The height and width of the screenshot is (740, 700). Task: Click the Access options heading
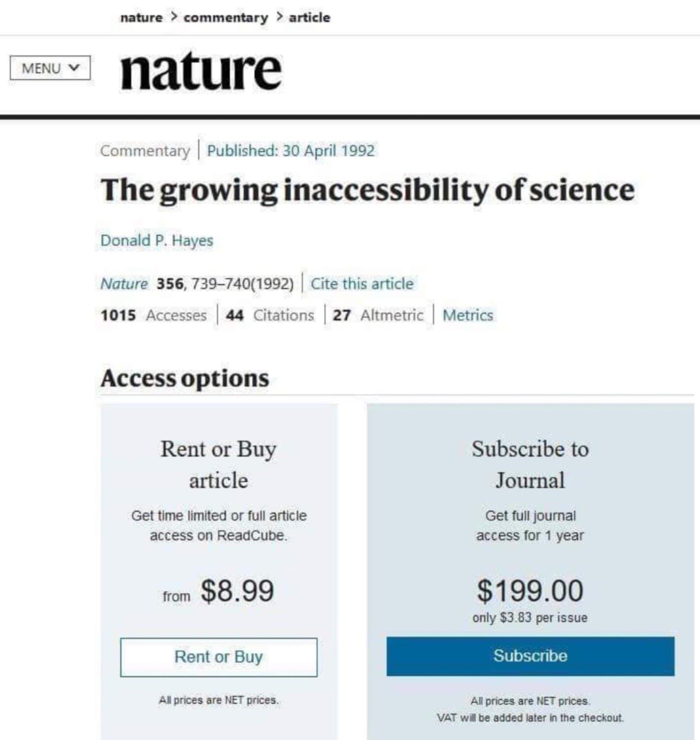pyautogui.click(x=185, y=378)
